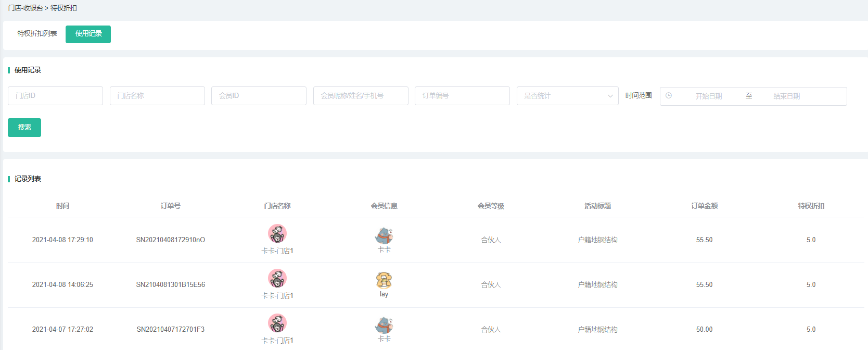Viewport: 868px width, 350px height.
Task: Click the 会员信息 column header
Action: coord(384,206)
